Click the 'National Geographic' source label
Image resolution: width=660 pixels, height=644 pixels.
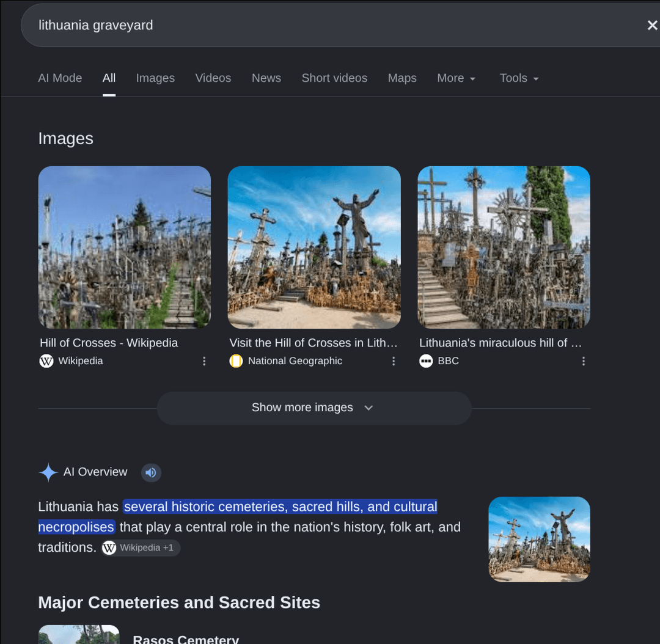295,360
